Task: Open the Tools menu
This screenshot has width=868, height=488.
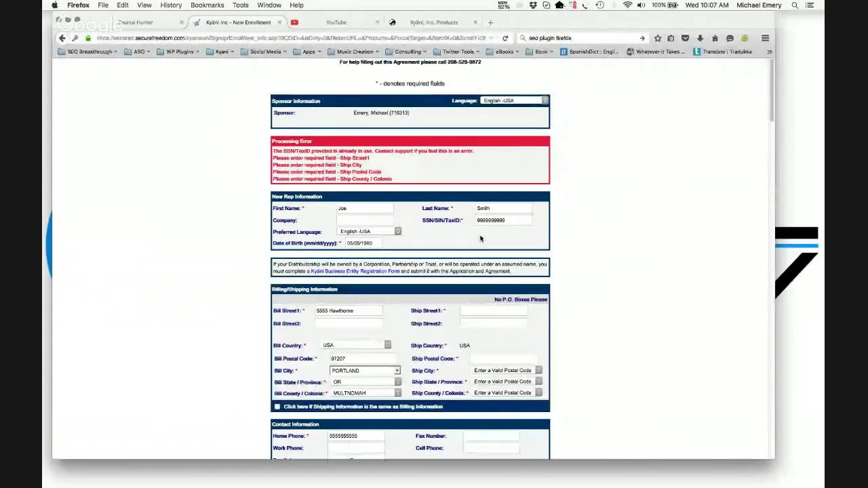Action: (240, 5)
